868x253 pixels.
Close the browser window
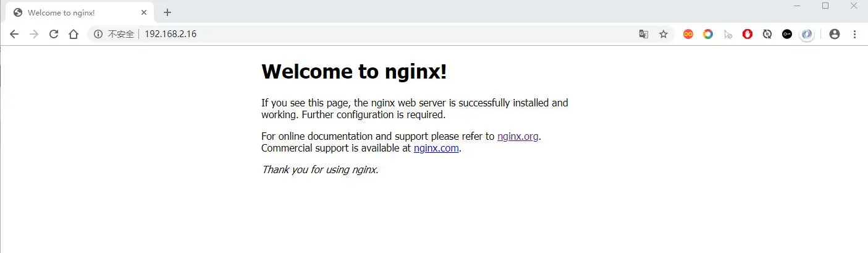click(854, 6)
